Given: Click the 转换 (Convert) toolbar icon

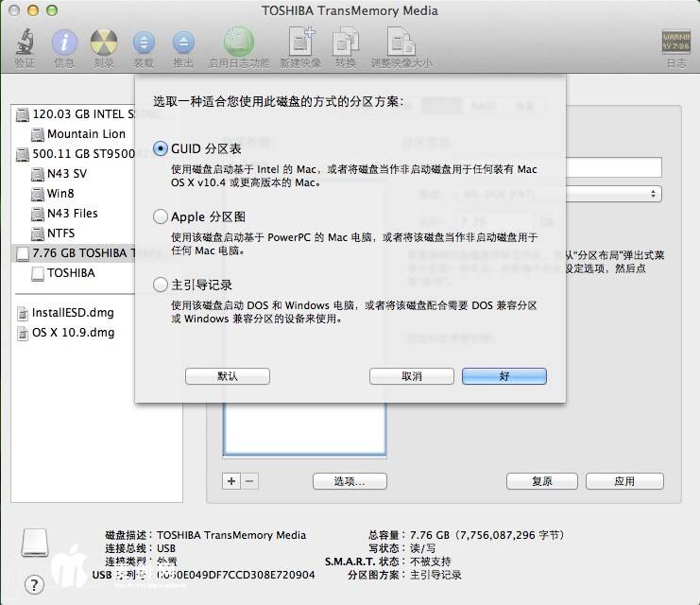Looking at the screenshot, I should tap(346, 43).
